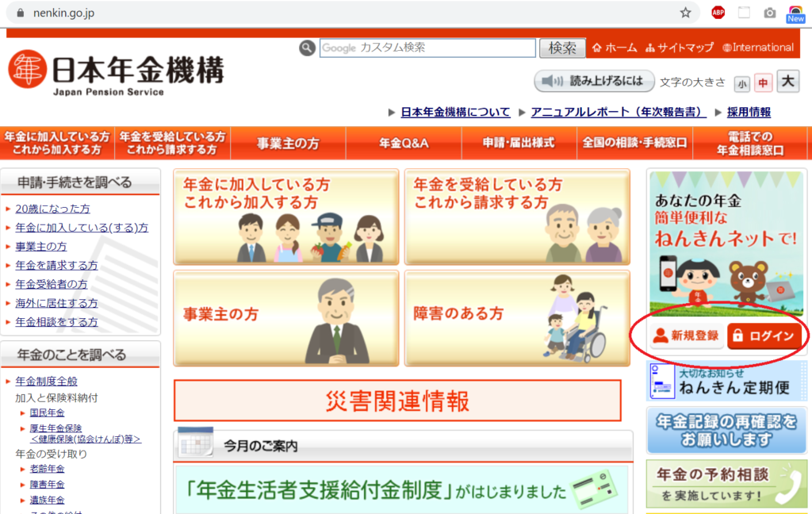Set text size to 中
Viewport: 812px width, 514px height.
coord(763,83)
